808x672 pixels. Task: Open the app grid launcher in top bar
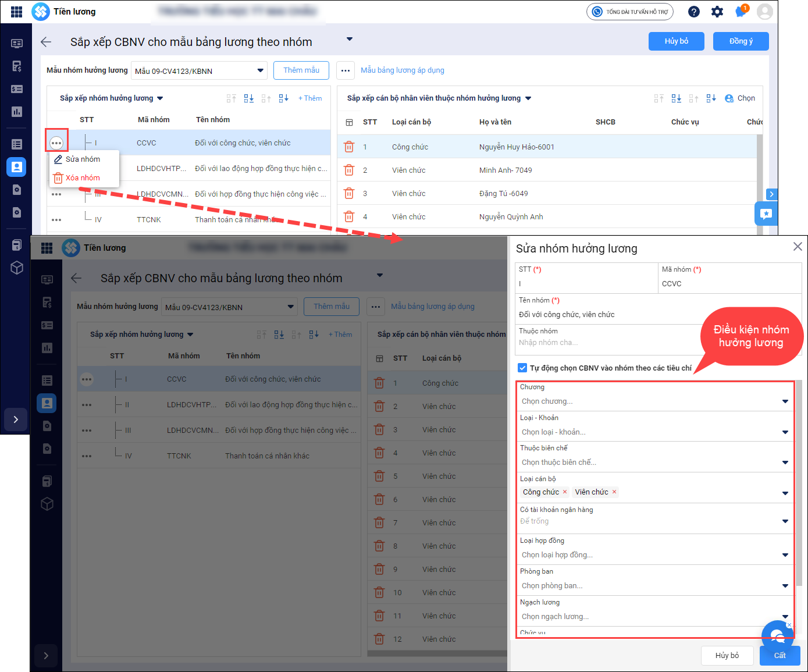[x=16, y=12]
